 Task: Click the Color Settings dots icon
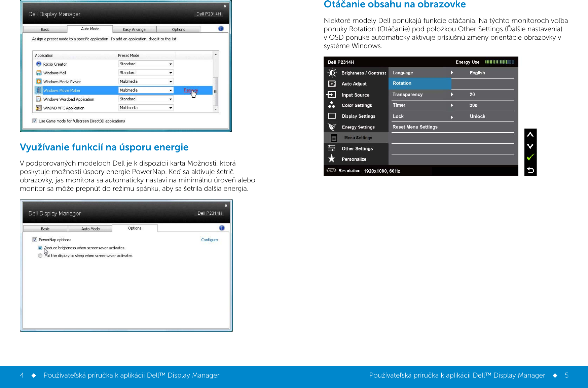tap(332, 105)
